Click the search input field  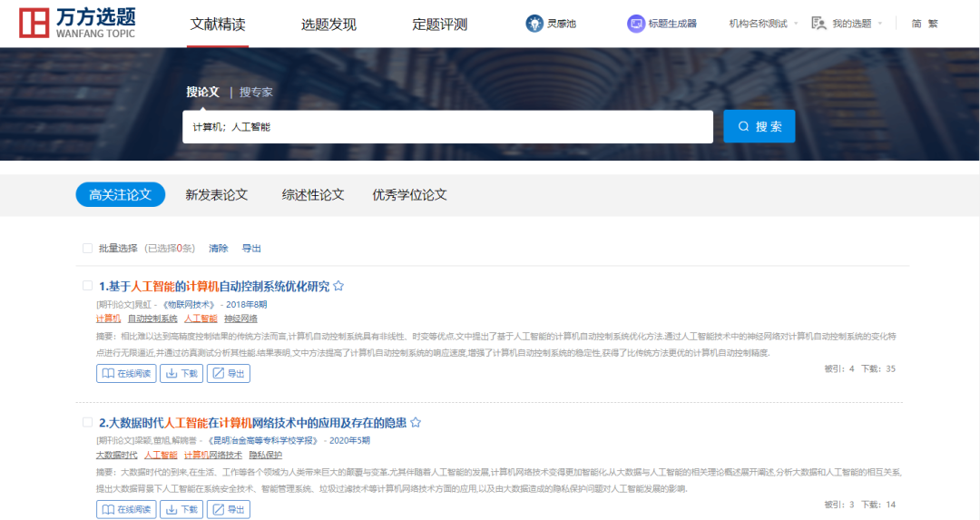tap(447, 127)
